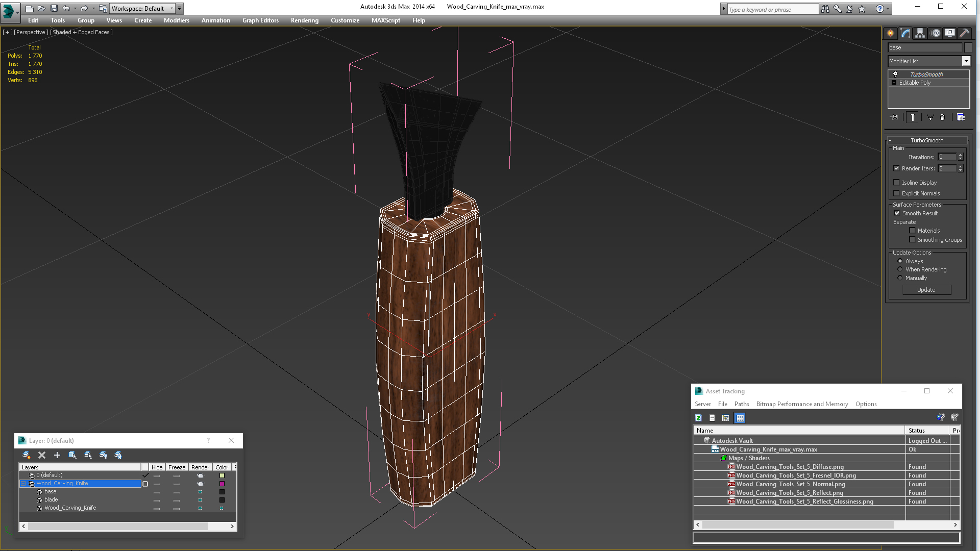980x551 pixels.
Task: Expand Editable Poly sub-objects in stack
Action: (894, 83)
